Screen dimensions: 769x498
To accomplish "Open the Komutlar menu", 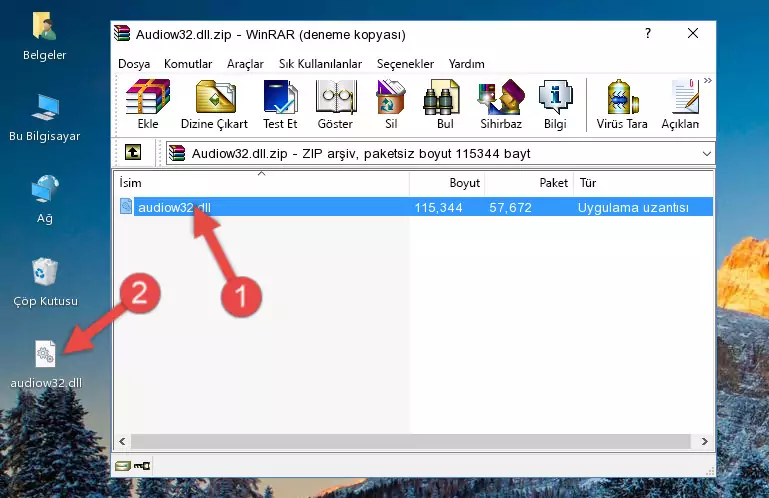I will (x=188, y=64).
